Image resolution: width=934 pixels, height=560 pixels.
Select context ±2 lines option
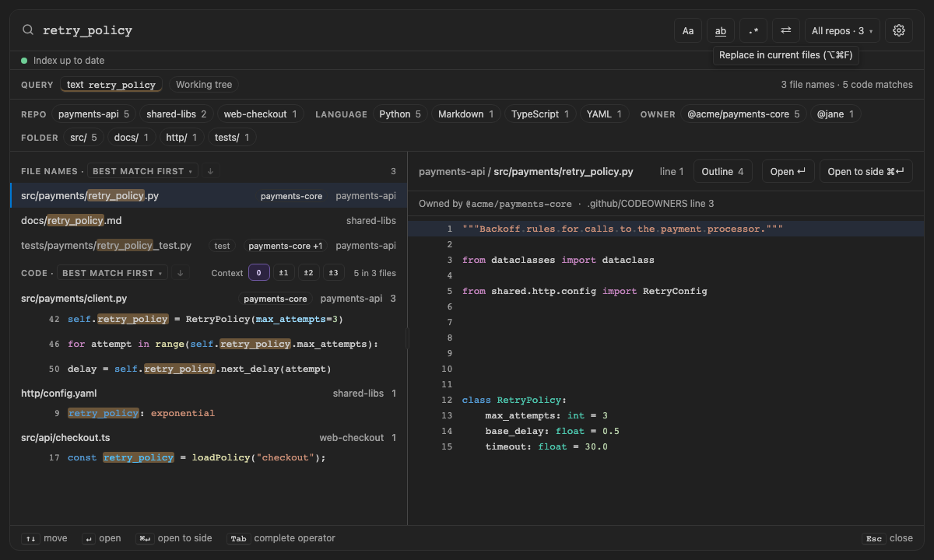[x=309, y=273]
